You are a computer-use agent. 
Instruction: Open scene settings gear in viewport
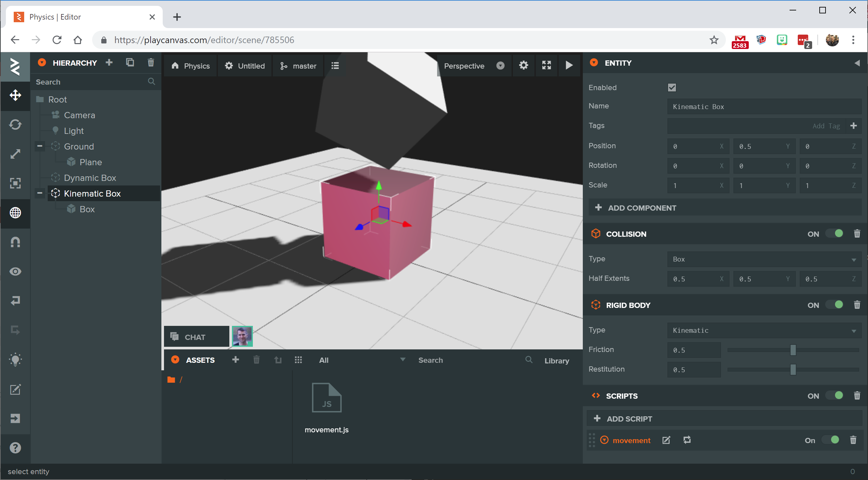click(x=523, y=65)
